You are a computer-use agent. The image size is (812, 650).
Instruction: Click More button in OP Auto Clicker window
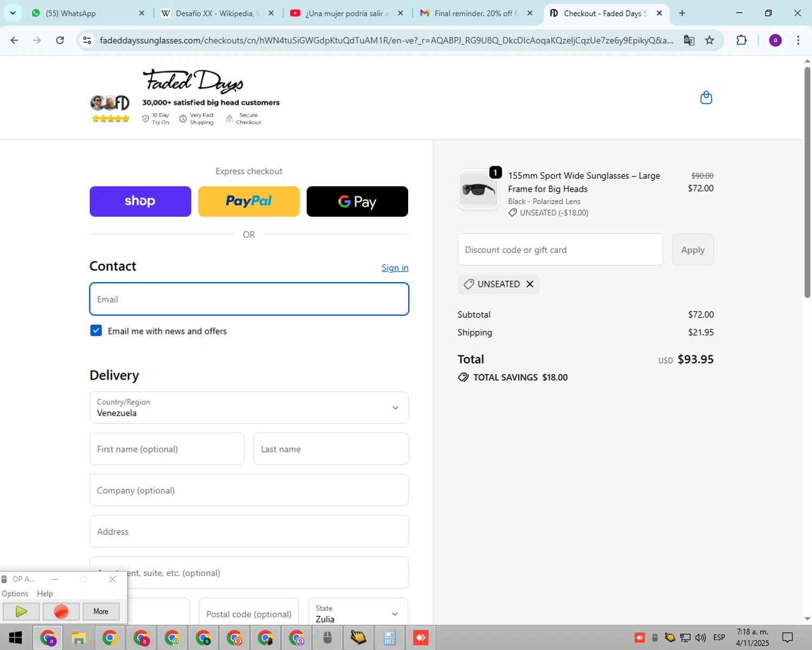pos(101,612)
